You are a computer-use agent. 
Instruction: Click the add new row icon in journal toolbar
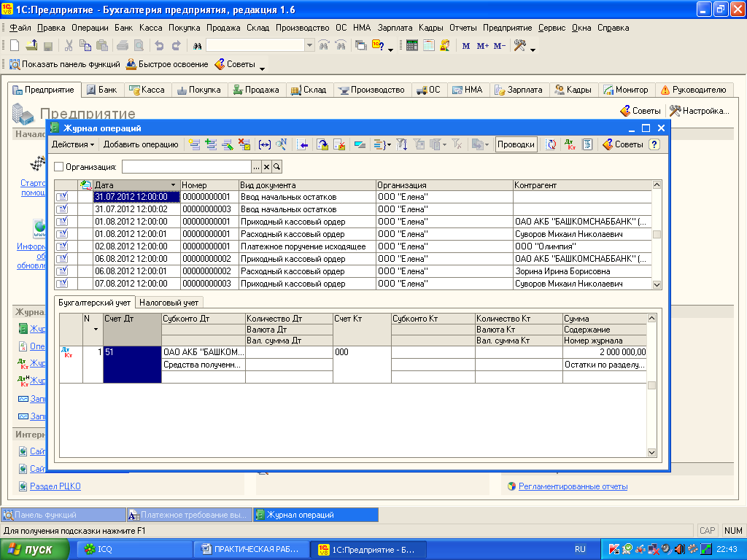(194, 144)
